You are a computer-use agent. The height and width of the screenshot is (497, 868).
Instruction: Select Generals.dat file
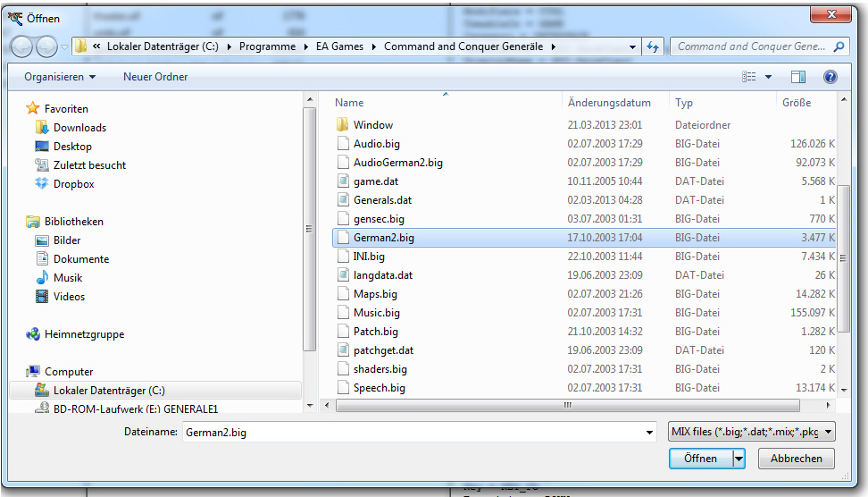(382, 200)
